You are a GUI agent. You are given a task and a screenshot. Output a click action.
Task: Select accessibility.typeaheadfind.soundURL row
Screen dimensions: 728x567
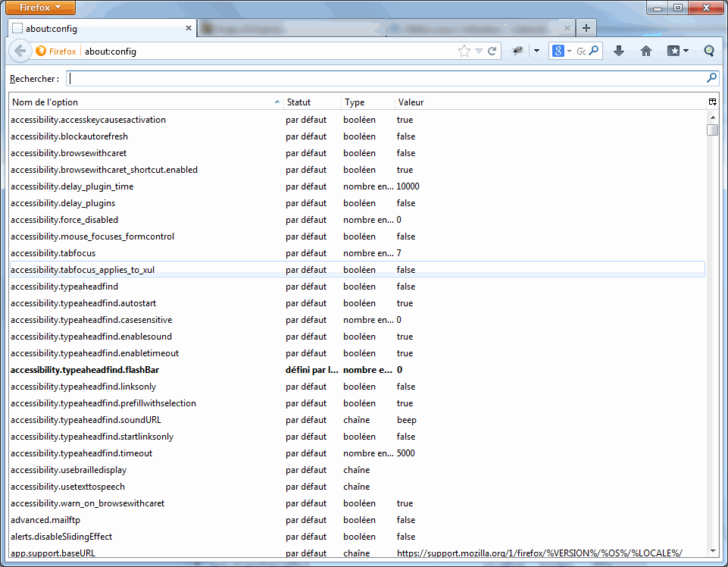357,420
